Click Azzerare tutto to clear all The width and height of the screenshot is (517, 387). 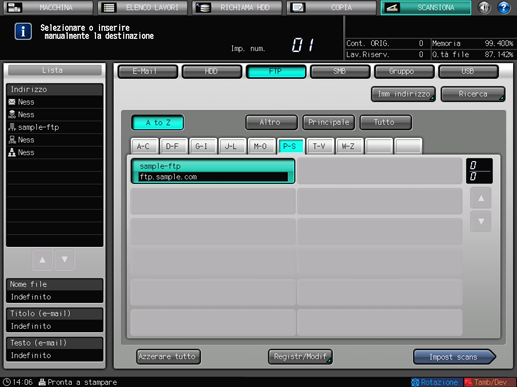click(168, 357)
